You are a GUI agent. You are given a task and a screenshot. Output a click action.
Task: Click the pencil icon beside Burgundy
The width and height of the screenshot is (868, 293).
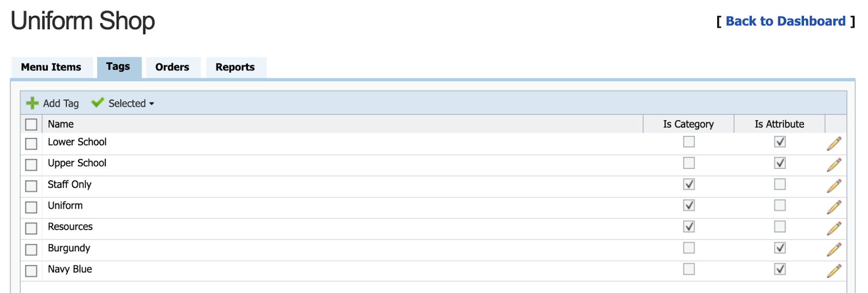click(x=834, y=249)
